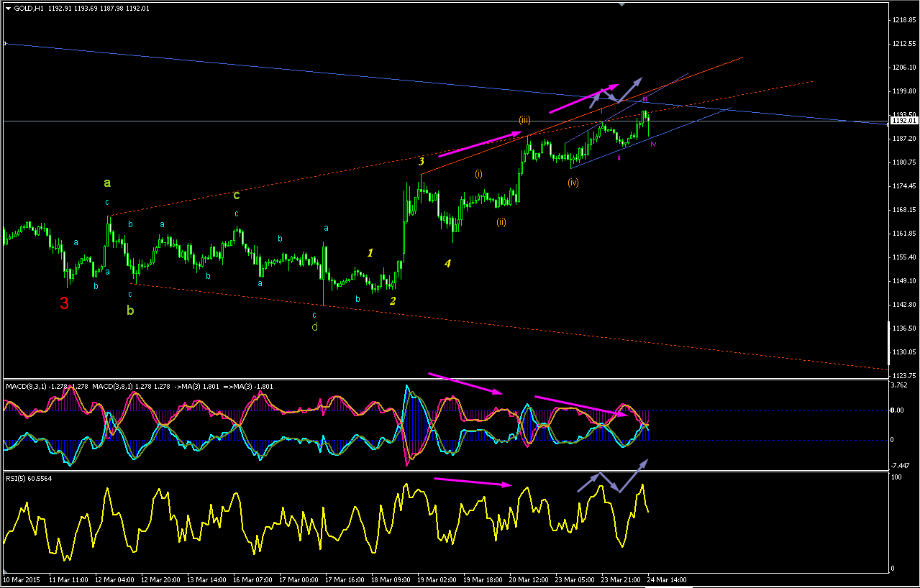Click the 1130.05 price scale label
The image size is (920, 588).
903,352
